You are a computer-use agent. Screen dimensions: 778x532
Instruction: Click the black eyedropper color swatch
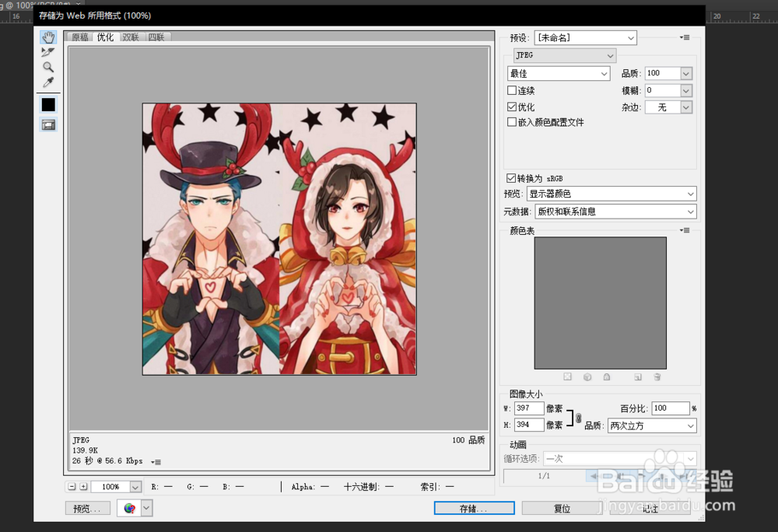pyautogui.click(x=48, y=105)
